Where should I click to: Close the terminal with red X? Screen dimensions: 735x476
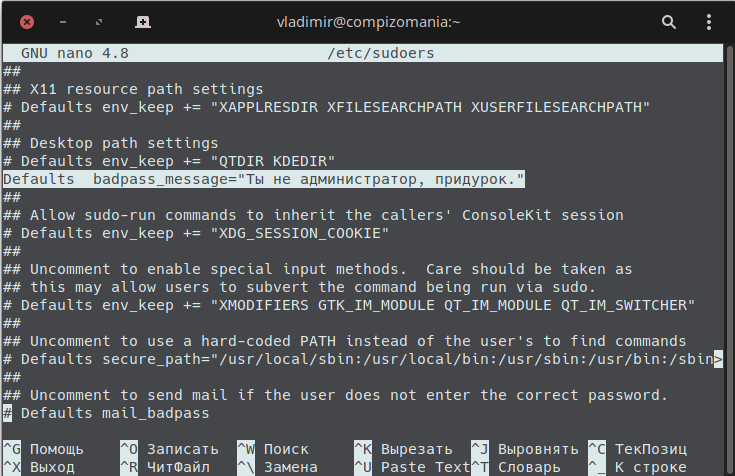27,22
